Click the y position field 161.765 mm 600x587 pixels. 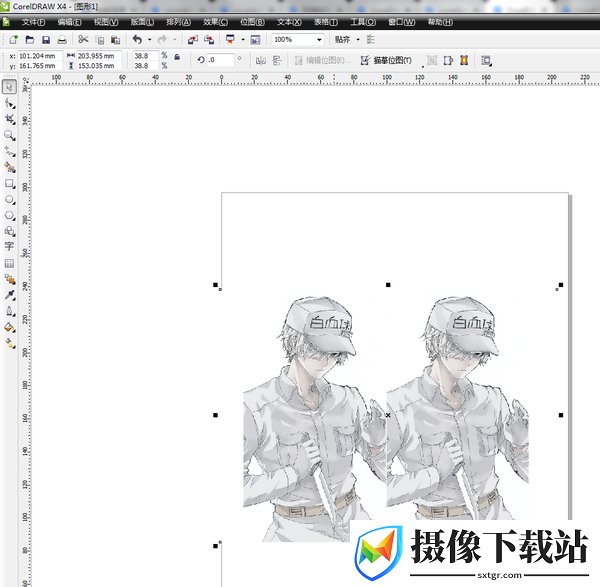coord(40,66)
